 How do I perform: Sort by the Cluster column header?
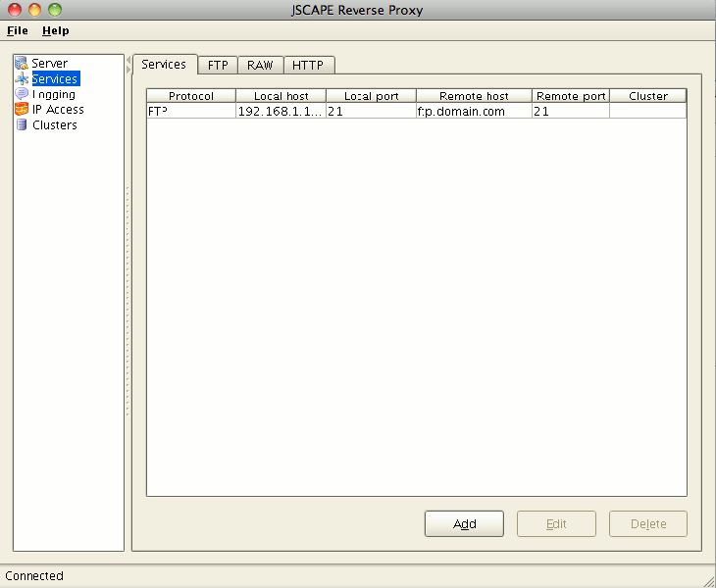tap(648, 96)
